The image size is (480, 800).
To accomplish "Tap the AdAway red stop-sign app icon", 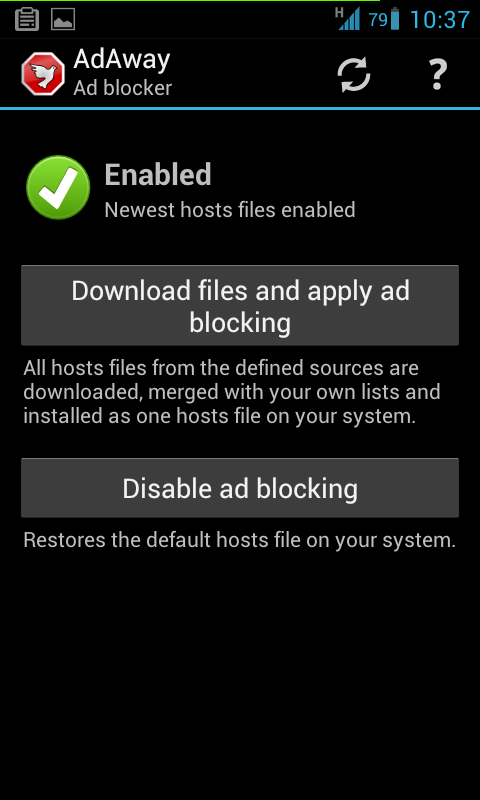I will tap(43, 73).
